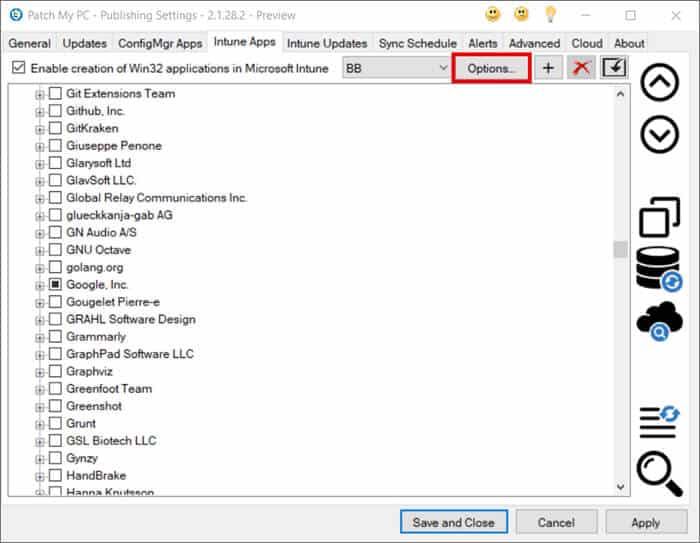Click the Apply button

pyautogui.click(x=646, y=522)
